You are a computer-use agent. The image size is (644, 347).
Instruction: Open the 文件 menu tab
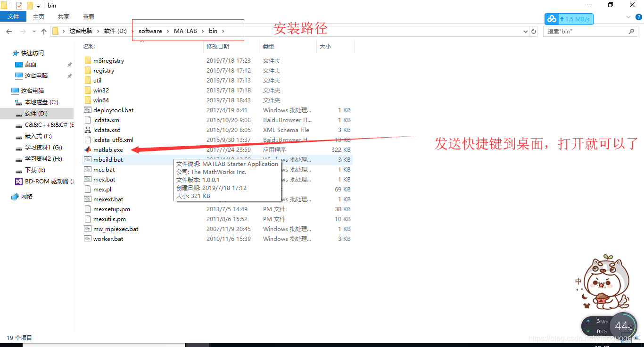coord(14,17)
